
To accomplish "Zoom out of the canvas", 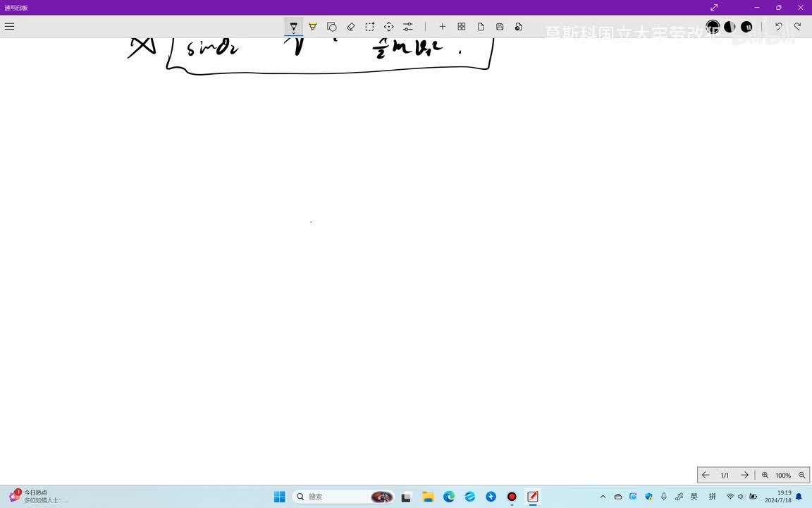I will coord(802,475).
